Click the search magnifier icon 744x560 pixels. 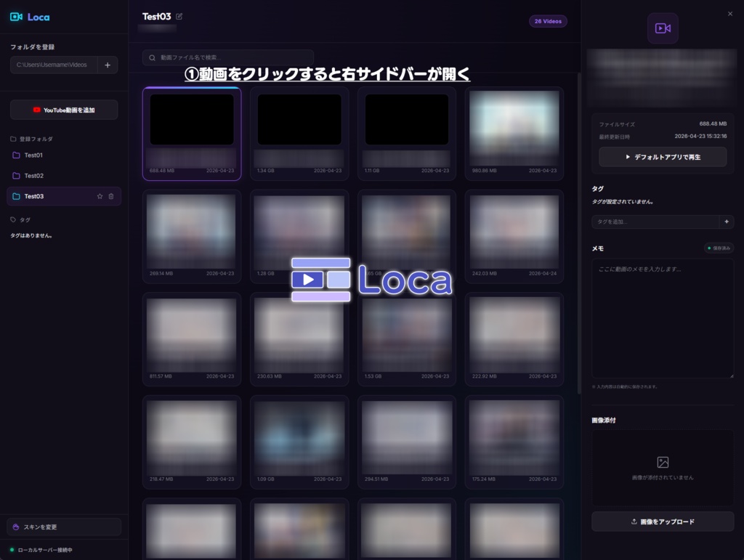(x=153, y=58)
